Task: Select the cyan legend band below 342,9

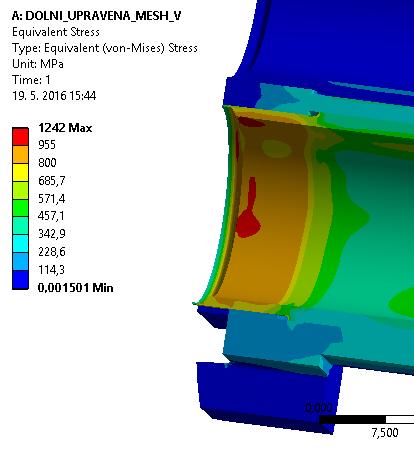Action: click(x=20, y=244)
